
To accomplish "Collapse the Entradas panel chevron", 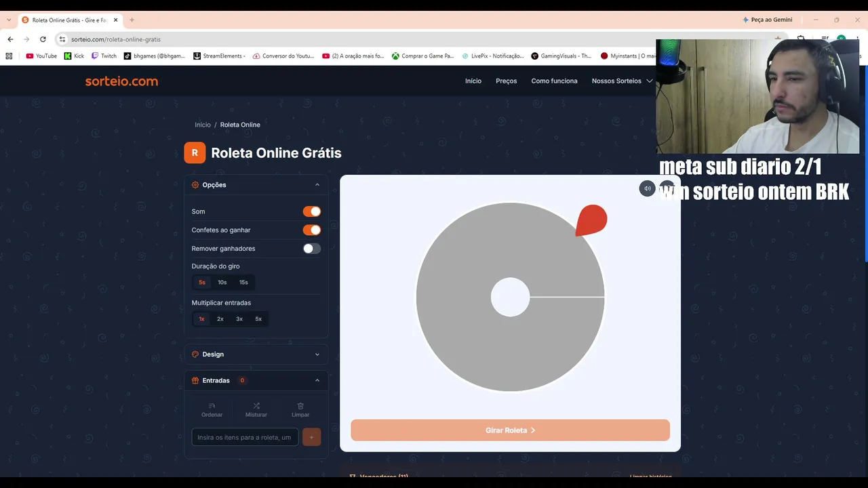I will click(317, 381).
